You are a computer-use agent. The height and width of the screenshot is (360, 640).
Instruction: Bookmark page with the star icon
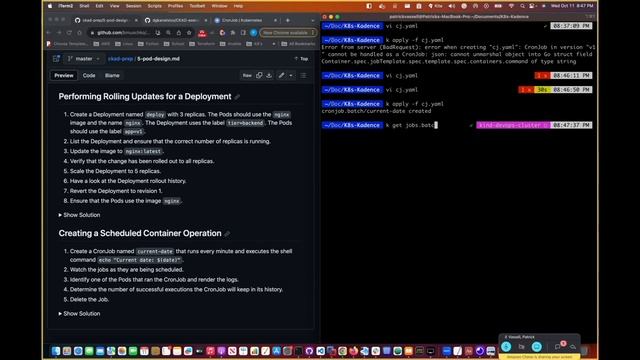189,33
